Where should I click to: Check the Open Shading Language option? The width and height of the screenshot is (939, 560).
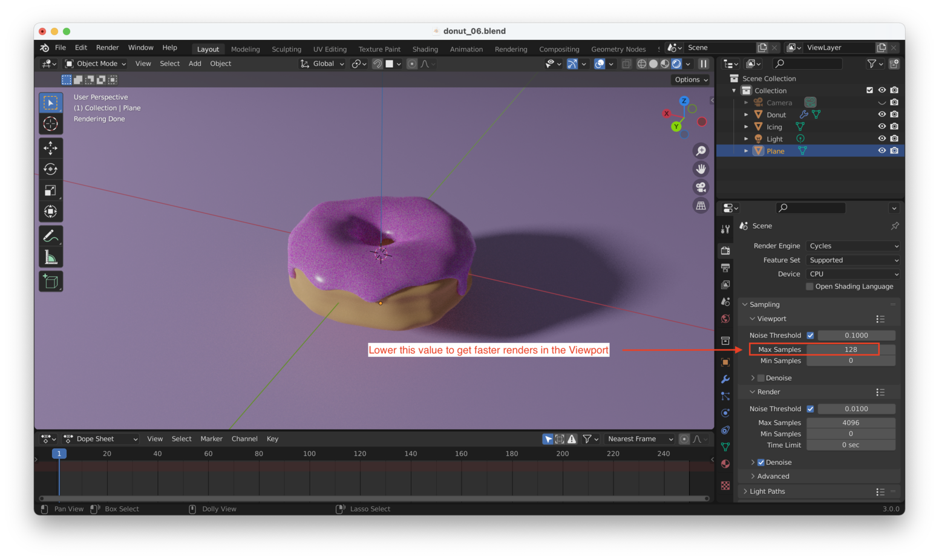[x=810, y=286]
